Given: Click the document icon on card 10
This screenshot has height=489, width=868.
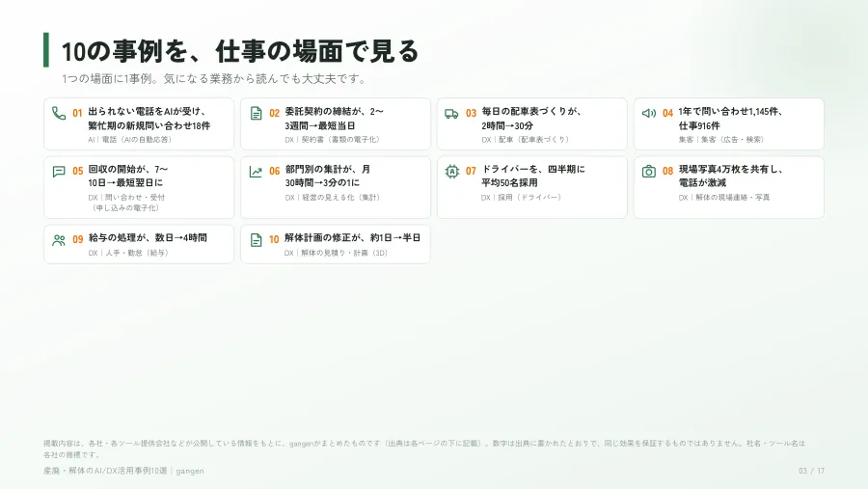Looking at the screenshot, I should point(256,240).
